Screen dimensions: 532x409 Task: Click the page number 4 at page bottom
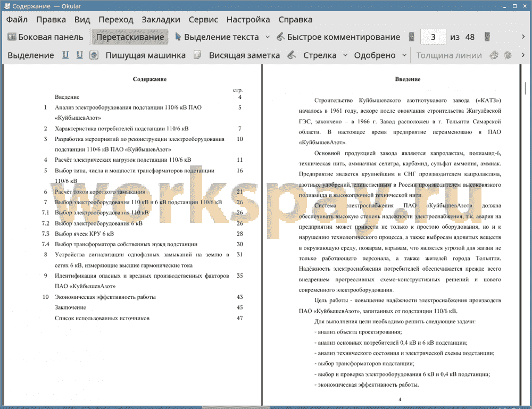[x=400, y=399]
